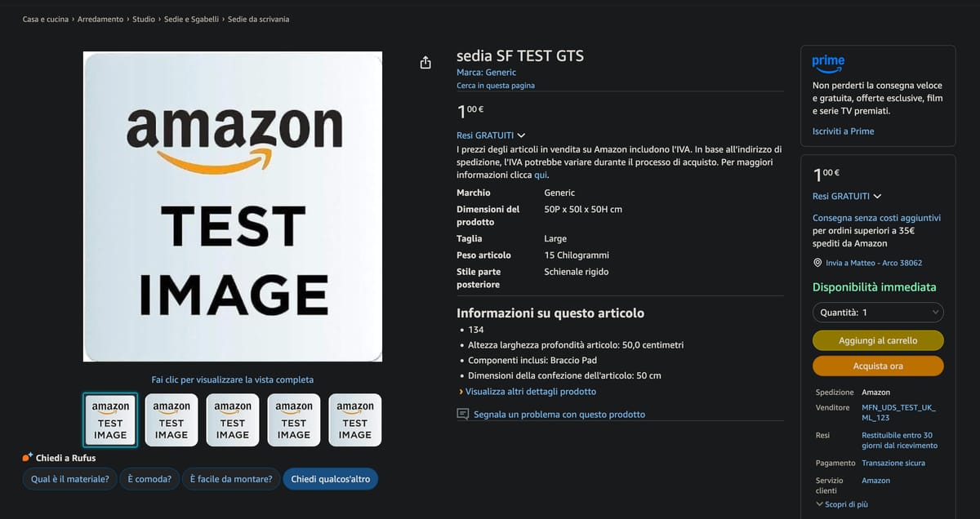Click the 'Chiedi qualcos'altro' Rufus button
This screenshot has height=519, width=980.
(x=330, y=479)
